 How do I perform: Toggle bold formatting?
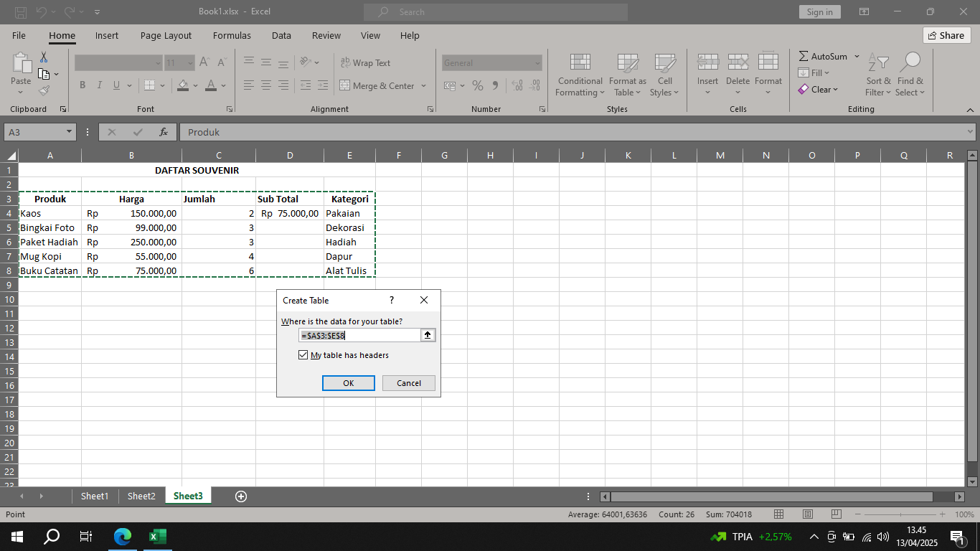coord(82,85)
